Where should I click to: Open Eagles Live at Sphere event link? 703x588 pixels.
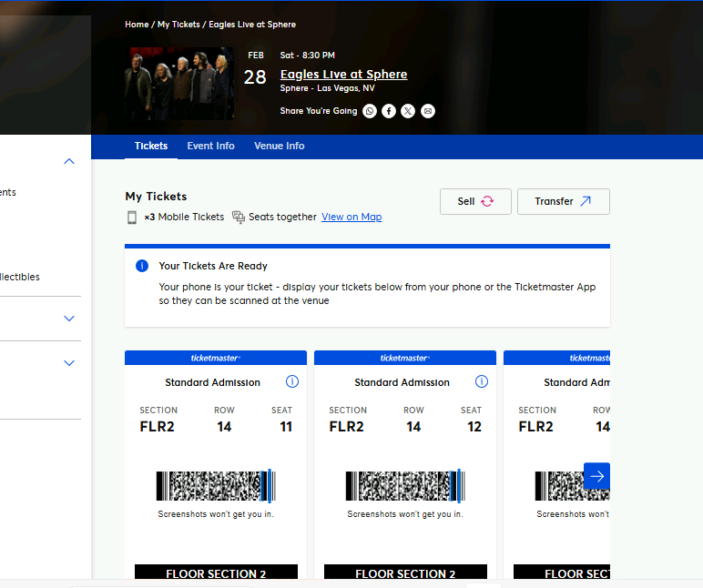[x=343, y=75]
